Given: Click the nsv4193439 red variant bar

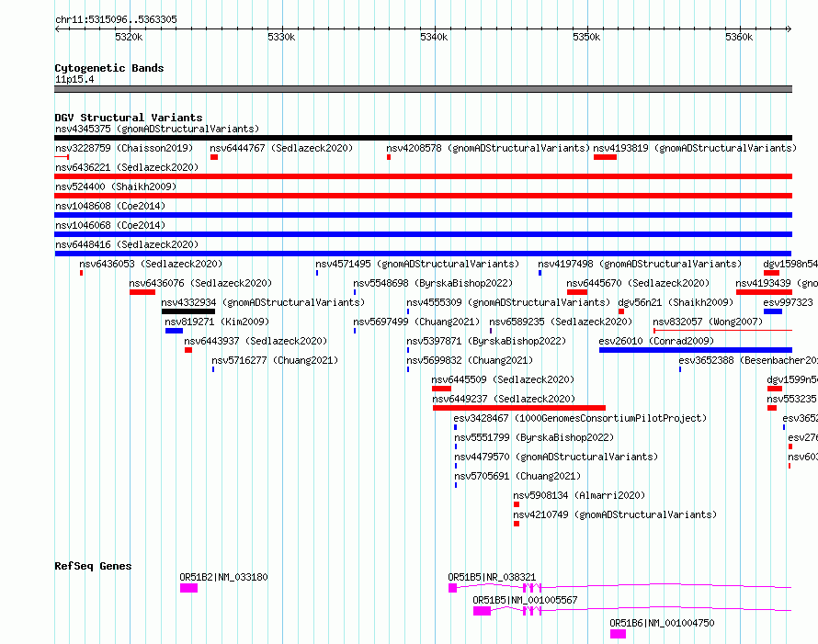Looking at the screenshot, I should click(x=765, y=292).
